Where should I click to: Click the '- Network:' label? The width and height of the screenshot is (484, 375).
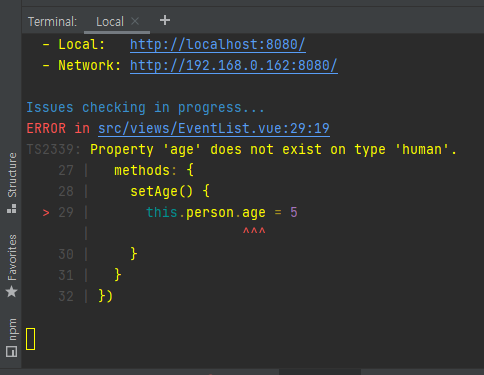pos(82,66)
